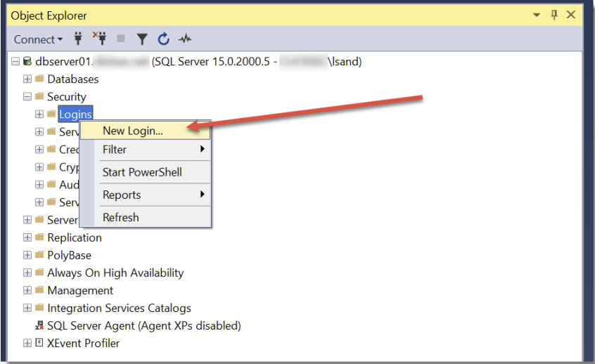Open the Filter submenu entry
The image size is (595, 364).
146,150
